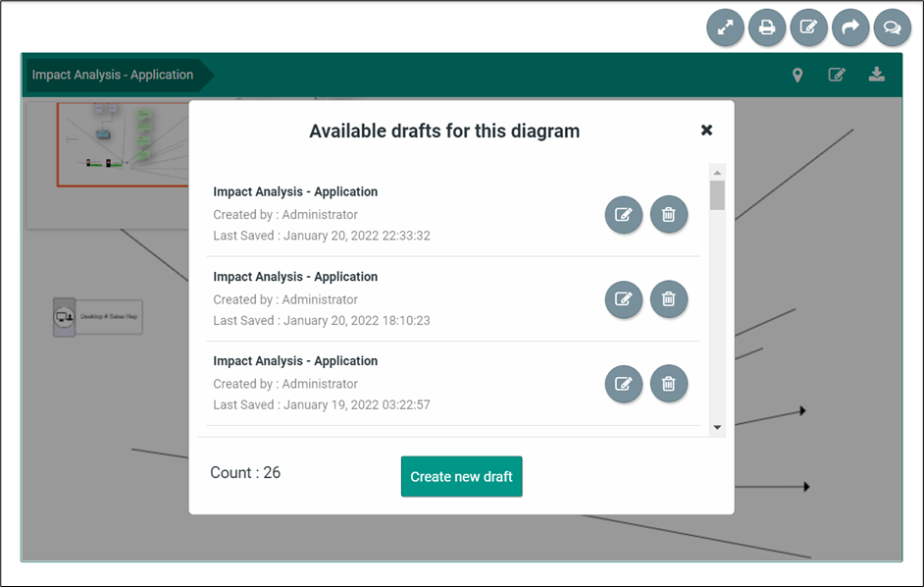Open the comments chat icon
Image resolution: width=924 pixels, height=587 pixels.
893,27
